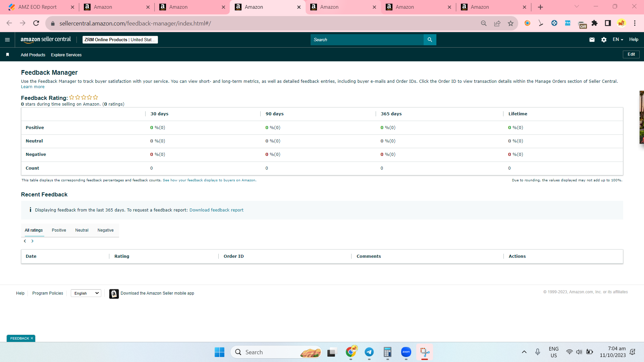The width and height of the screenshot is (644, 362).
Task: Open a new browser tab
Action: click(540, 7)
